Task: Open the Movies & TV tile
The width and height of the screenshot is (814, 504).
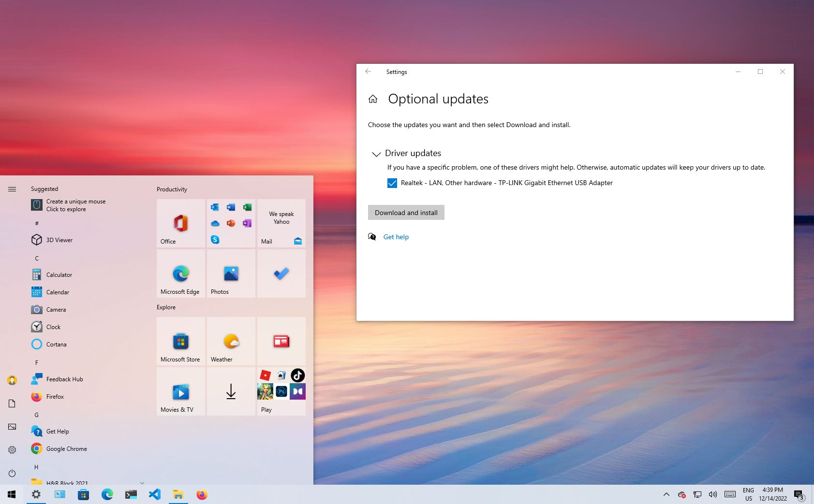Action: coord(180,391)
